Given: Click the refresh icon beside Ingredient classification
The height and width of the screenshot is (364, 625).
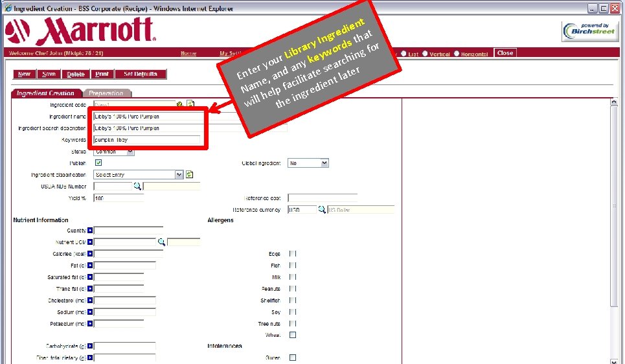Looking at the screenshot, I should coord(190,174).
